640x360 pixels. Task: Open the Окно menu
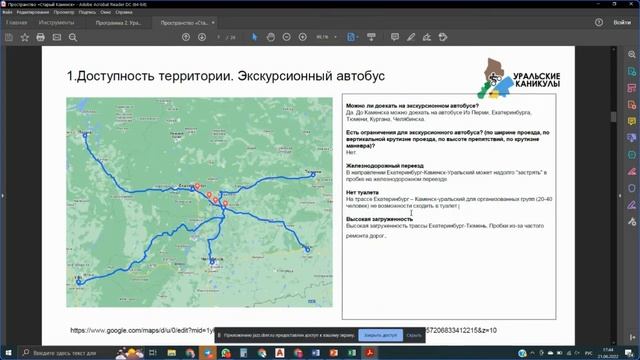tap(105, 12)
